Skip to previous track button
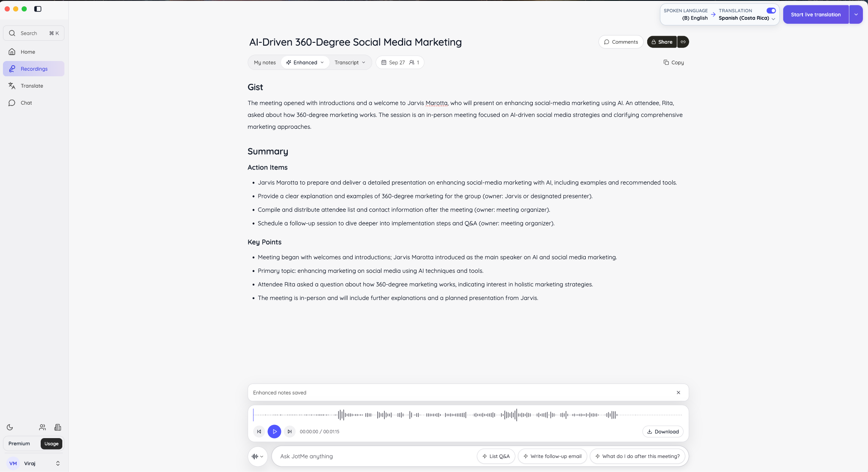The width and height of the screenshot is (868, 472). coord(259,431)
